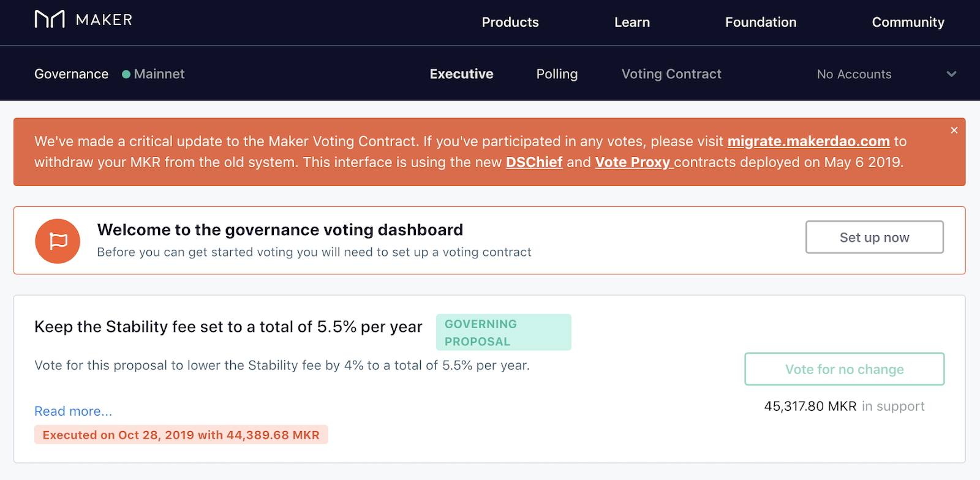Open the Community menu
Viewport: 980px width, 480px height.
point(908,22)
